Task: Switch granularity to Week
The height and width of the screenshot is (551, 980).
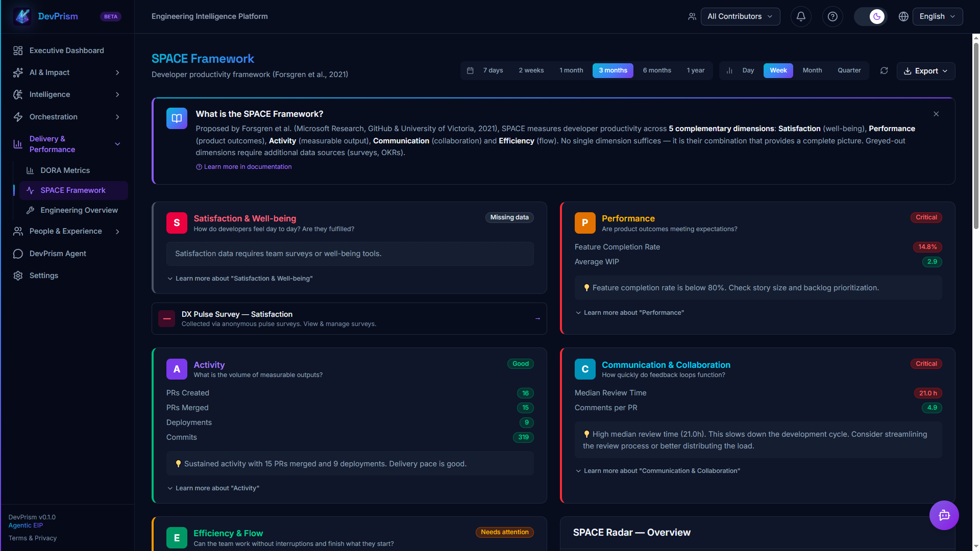Action: (x=778, y=70)
